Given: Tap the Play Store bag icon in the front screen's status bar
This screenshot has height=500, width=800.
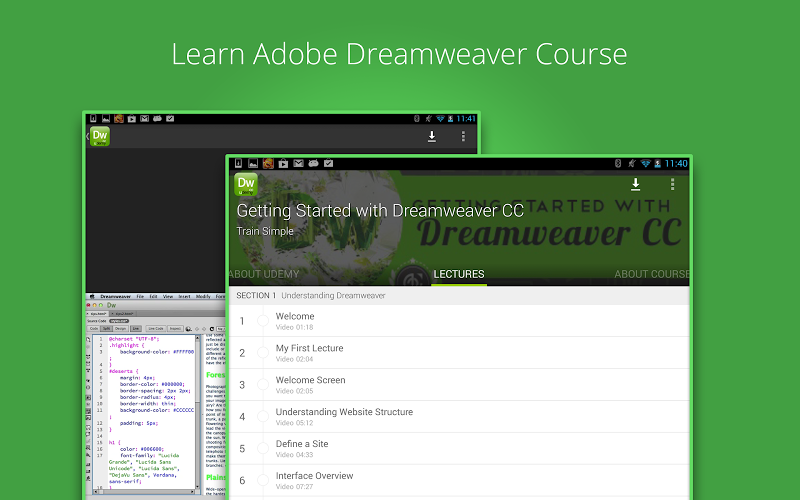Looking at the screenshot, I should 283,163.
